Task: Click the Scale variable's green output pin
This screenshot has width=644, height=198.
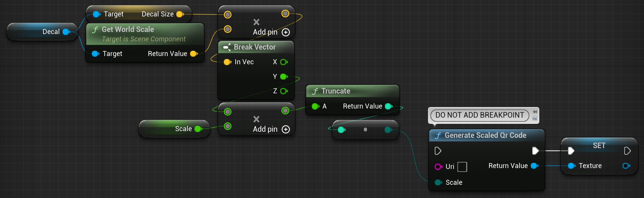Action: pyautogui.click(x=198, y=129)
